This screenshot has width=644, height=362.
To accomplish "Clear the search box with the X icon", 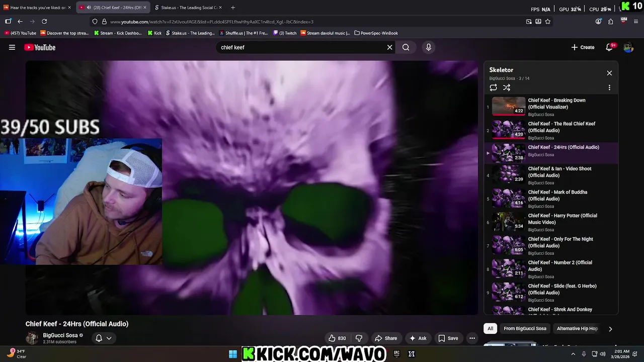I will coord(389,47).
